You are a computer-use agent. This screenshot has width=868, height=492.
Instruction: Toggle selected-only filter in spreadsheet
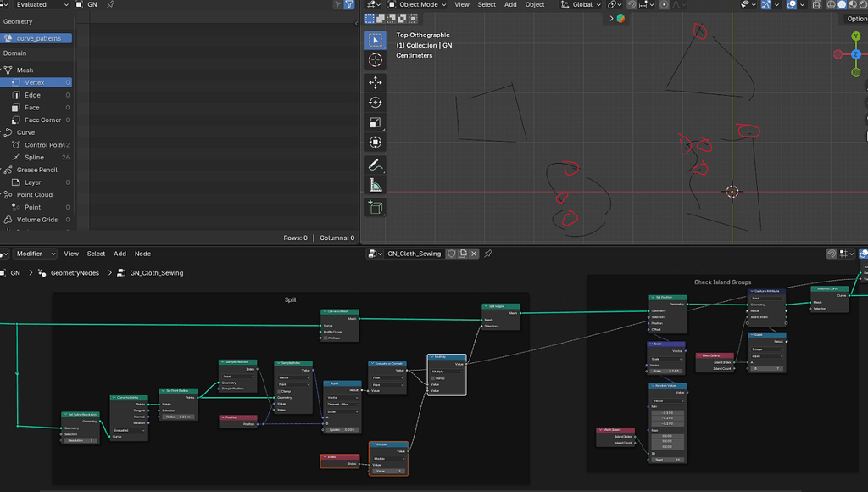pyautogui.click(x=337, y=4)
